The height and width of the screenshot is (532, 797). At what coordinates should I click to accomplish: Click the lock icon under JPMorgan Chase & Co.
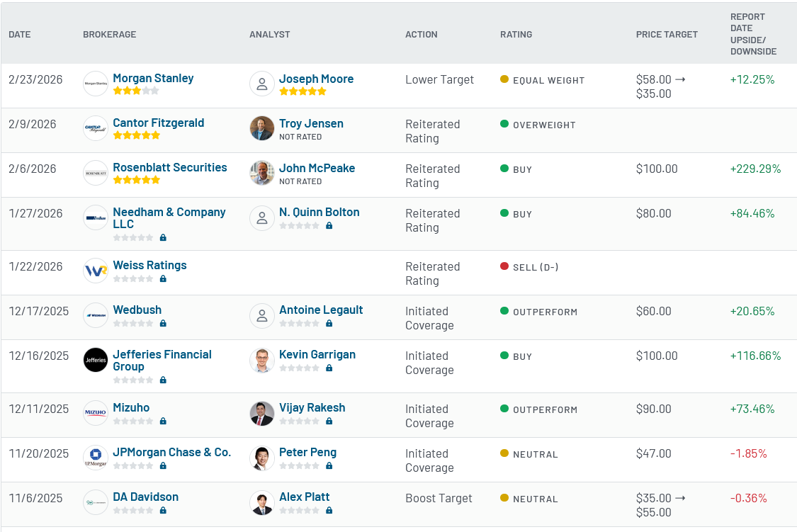[163, 465]
